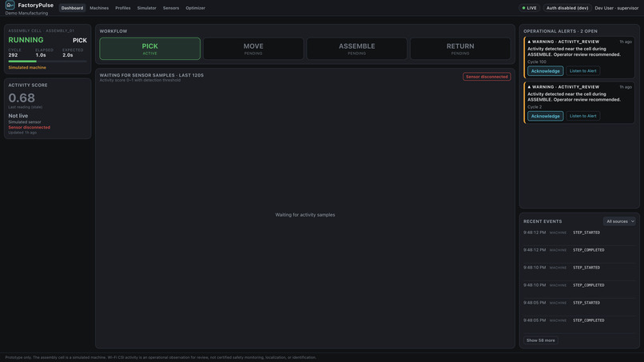Listen to Alert for Cycle 2
The image size is (644, 362).
tap(582, 117)
